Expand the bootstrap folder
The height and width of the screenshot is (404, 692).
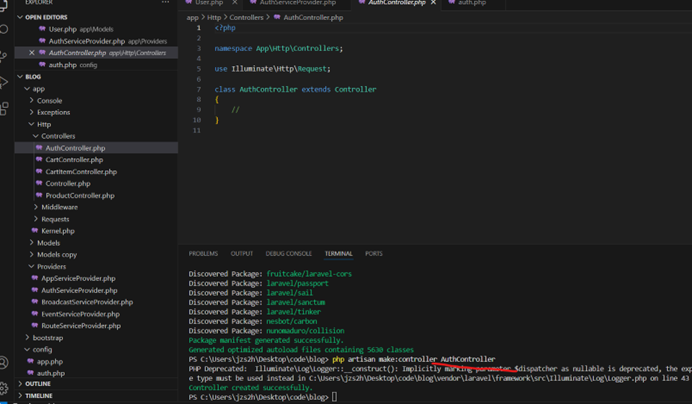[97, 338]
